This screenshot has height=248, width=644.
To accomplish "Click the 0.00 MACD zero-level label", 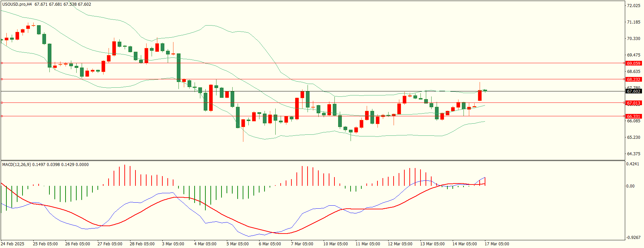I will (631, 186).
